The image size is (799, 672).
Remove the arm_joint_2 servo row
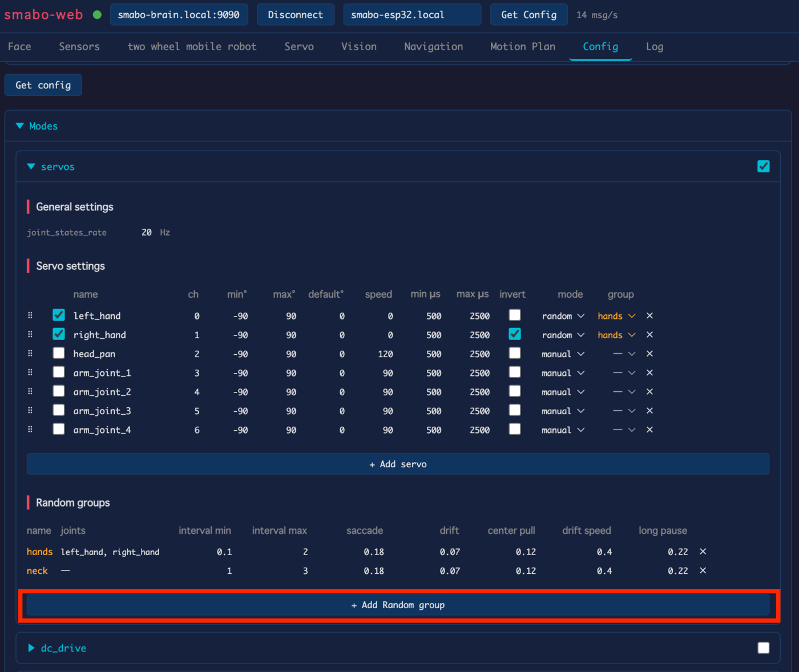tap(649, 392)
